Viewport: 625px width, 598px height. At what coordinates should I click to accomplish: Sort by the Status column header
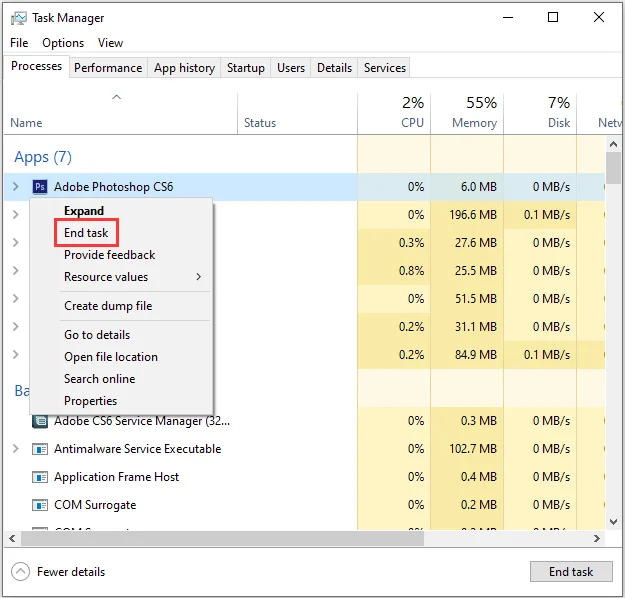pyautogui.click(x=297, y=113)
